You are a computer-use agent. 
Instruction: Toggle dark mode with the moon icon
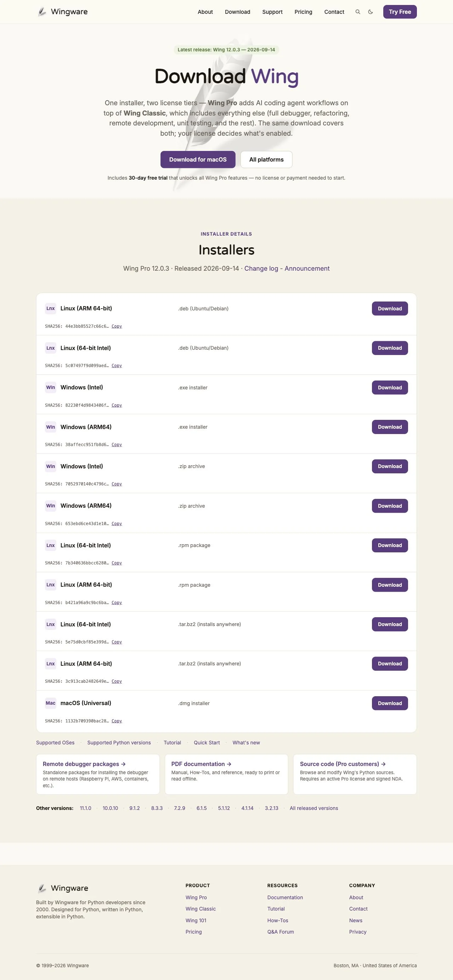click(x=371, y=12)
